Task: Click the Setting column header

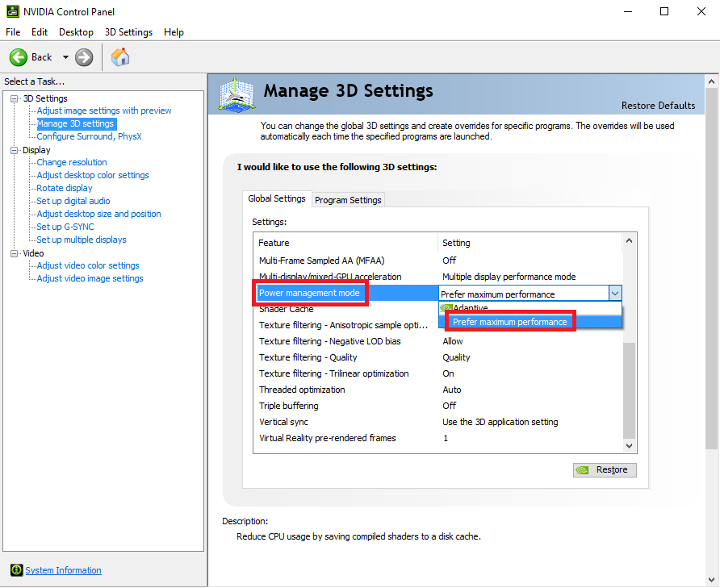Action: 530,243
